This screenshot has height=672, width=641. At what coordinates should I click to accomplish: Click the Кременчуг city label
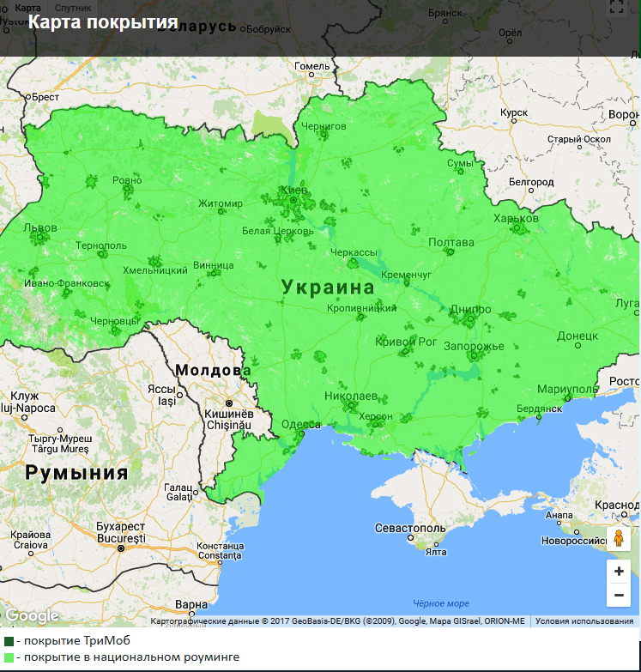(x=406, y=275)
